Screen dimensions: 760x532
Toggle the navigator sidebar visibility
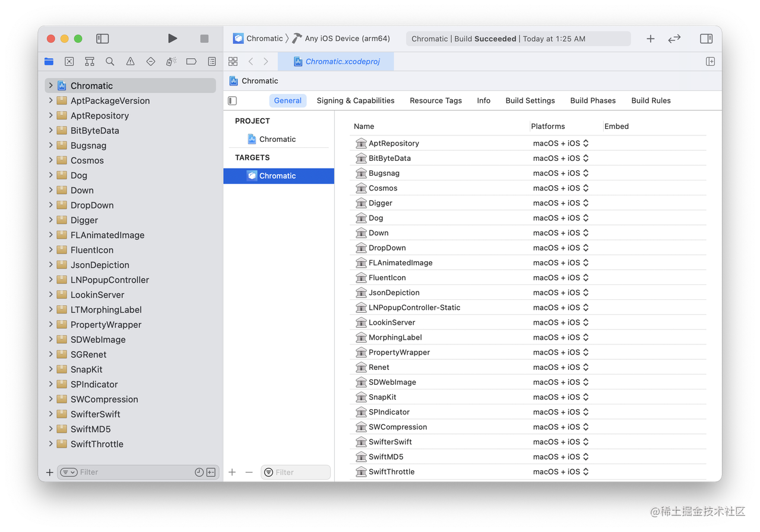tap(102, 39)
